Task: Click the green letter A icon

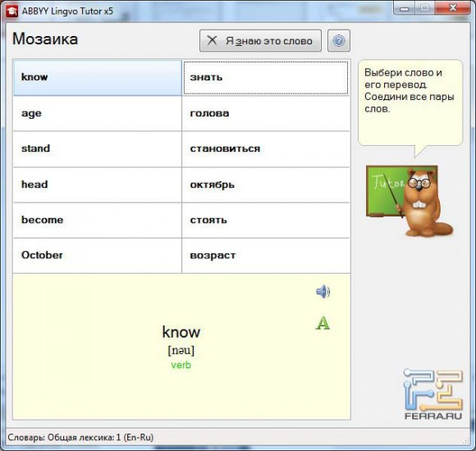Action: 323,323
